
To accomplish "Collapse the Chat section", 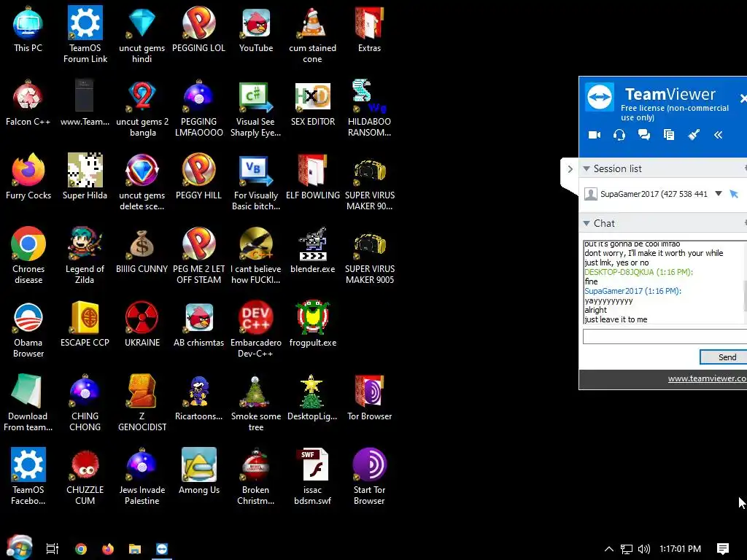I will tap(587, 223).
